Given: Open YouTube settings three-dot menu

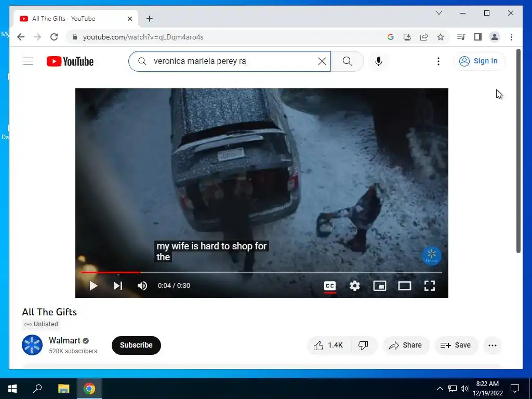Looking at the screenshot, I should (x=438, y=61).
